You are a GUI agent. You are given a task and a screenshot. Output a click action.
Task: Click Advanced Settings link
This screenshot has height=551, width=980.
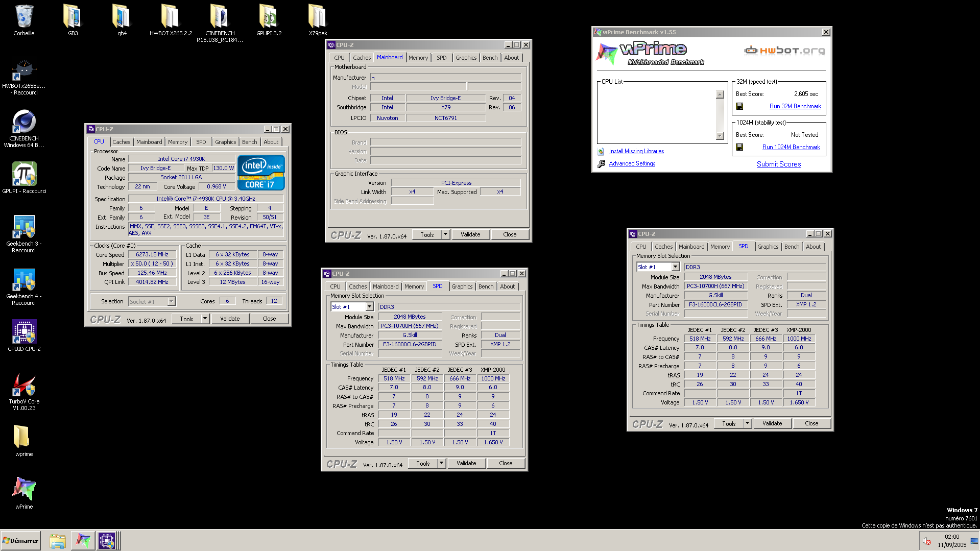coord(632,164)
